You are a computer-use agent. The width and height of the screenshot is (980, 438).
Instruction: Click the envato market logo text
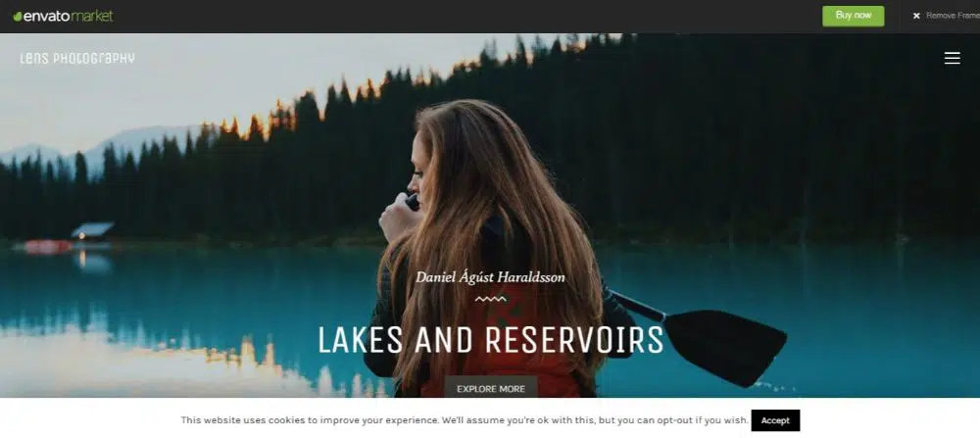coord(68,17)
